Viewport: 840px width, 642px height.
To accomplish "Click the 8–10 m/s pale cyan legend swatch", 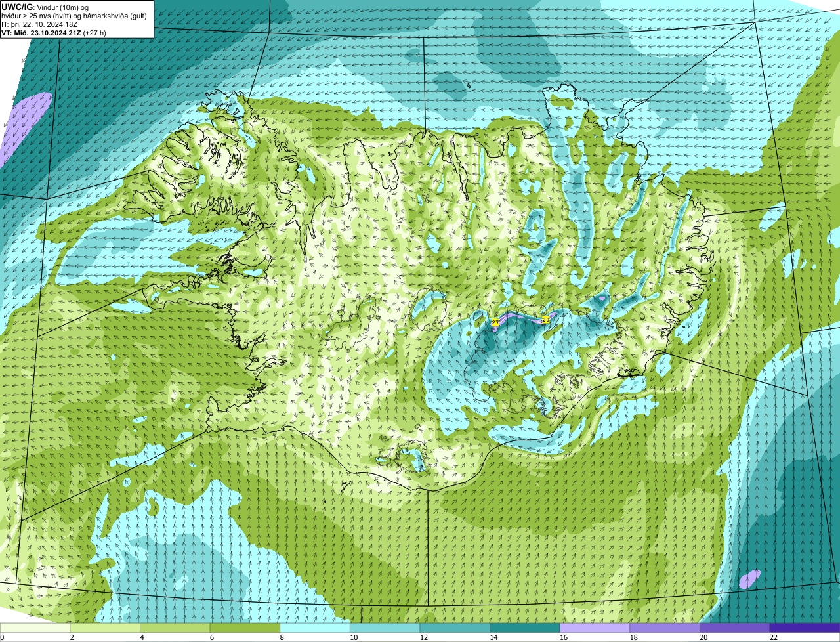I will pyautogui.click(x=315, y=628).
